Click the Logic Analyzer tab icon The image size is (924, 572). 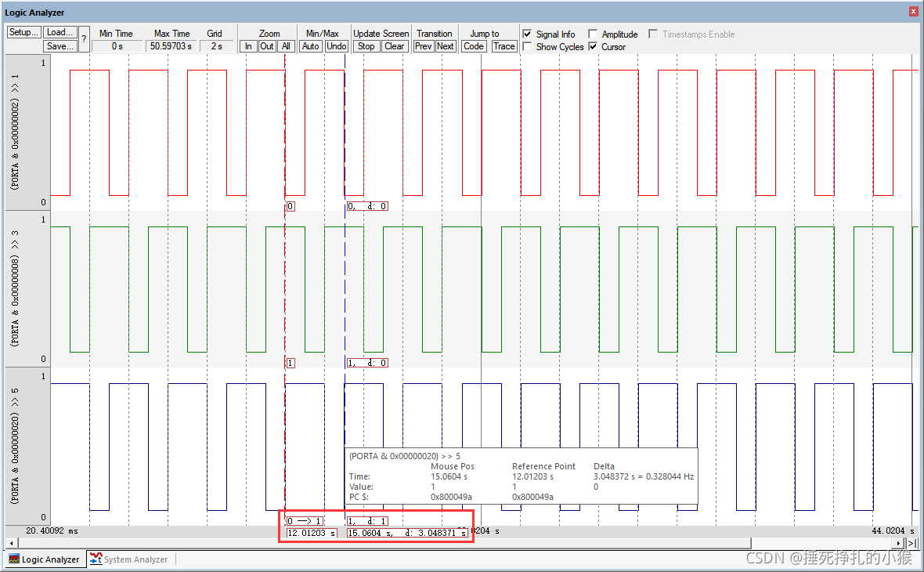coord(13,559)
